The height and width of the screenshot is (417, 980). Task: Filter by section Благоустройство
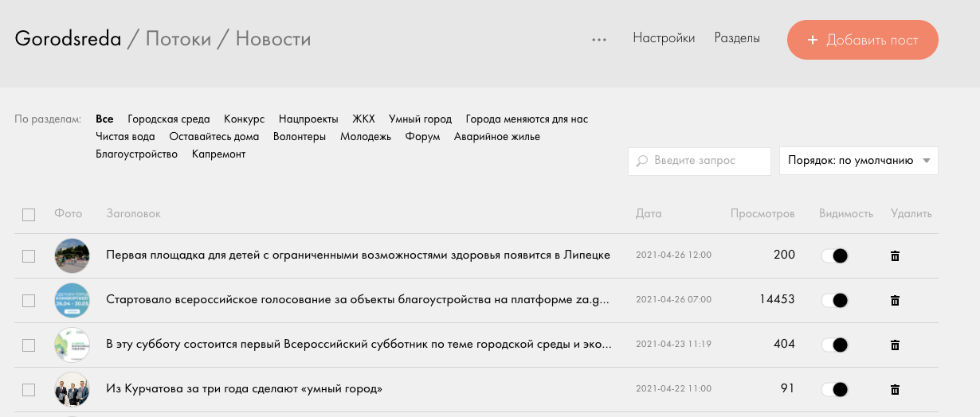[136, 154]
